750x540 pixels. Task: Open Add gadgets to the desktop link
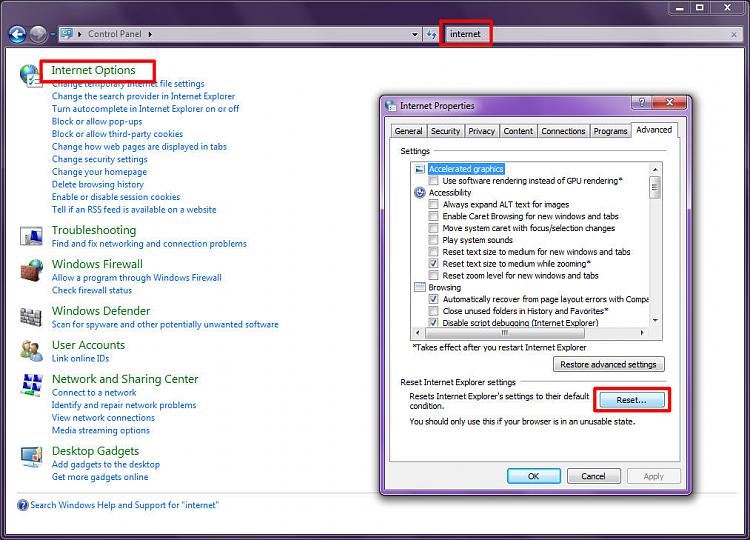pyautogui.click(x=106, y=464)
